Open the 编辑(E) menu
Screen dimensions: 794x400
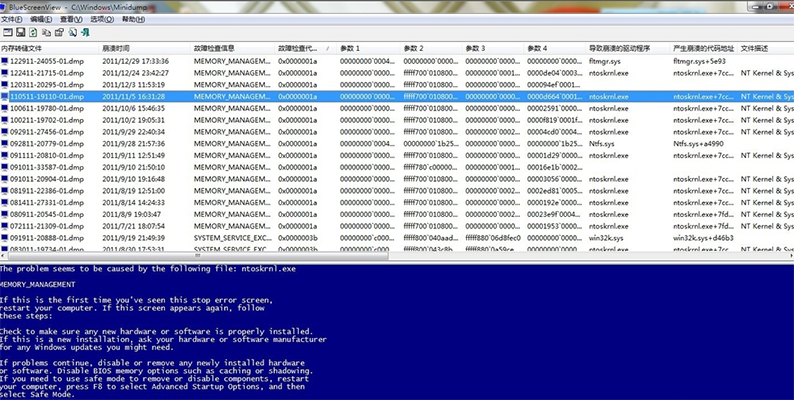42,19
